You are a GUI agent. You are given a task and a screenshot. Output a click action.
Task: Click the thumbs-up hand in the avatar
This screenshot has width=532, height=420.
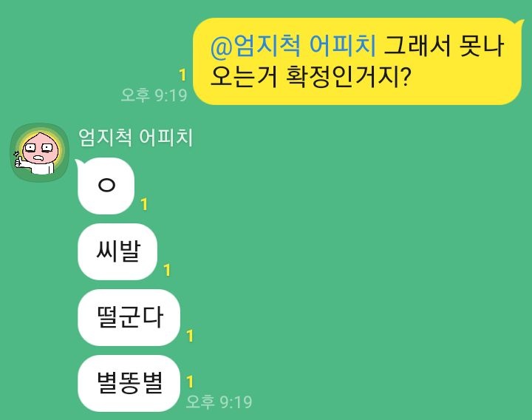[x=18, y=160]
